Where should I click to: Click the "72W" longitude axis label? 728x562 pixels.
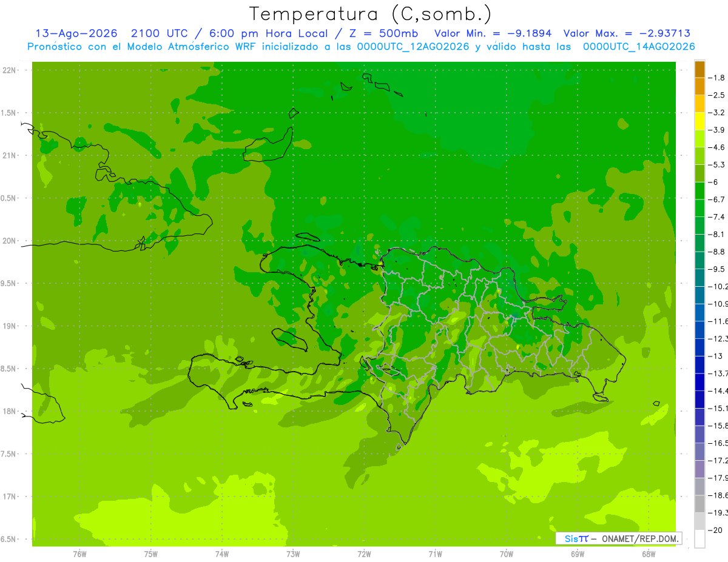pos(364,554)
